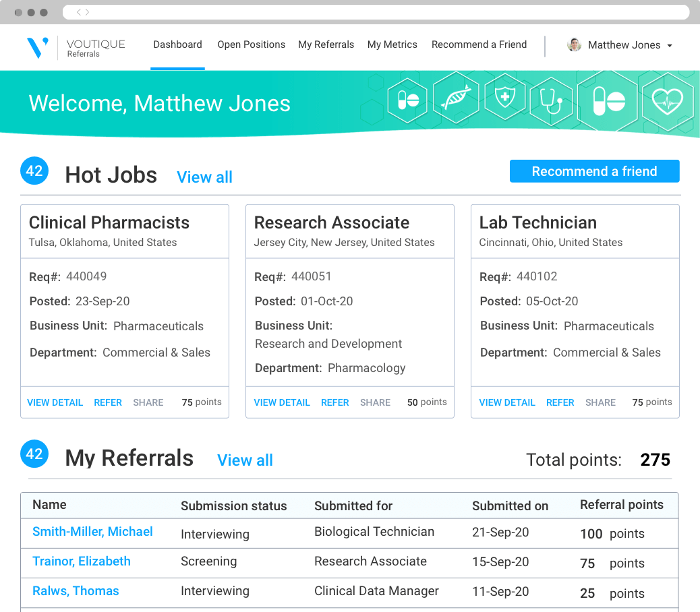Click Req# 440102 value
The width and height of the screenshot is (700, 612).
537,276
